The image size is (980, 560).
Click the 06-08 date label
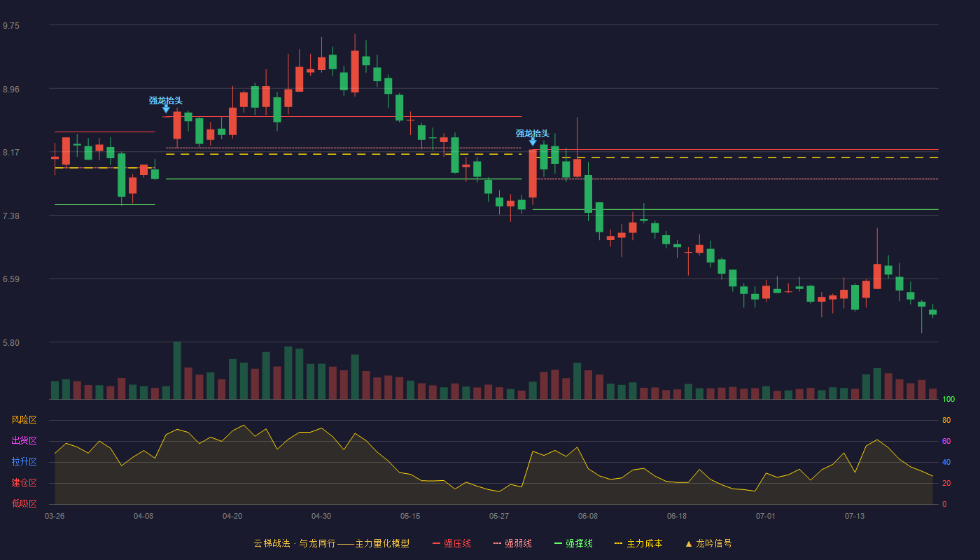click(x=588, y=516)
